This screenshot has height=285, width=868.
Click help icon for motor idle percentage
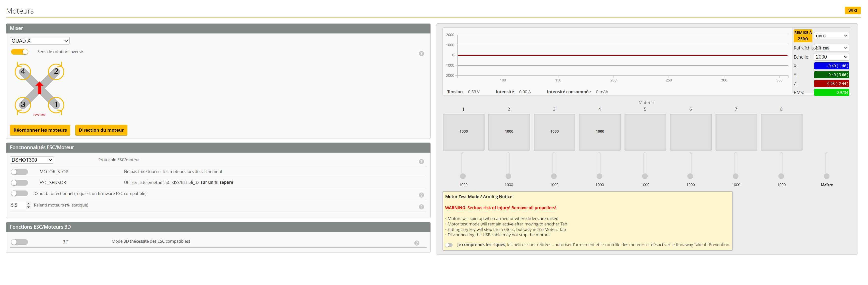[x=421, y=207]
